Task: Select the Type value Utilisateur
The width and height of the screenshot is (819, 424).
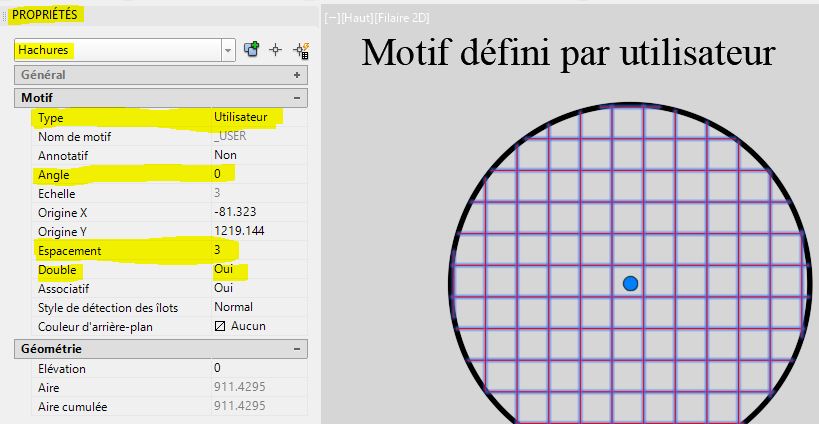Action: 241,117
